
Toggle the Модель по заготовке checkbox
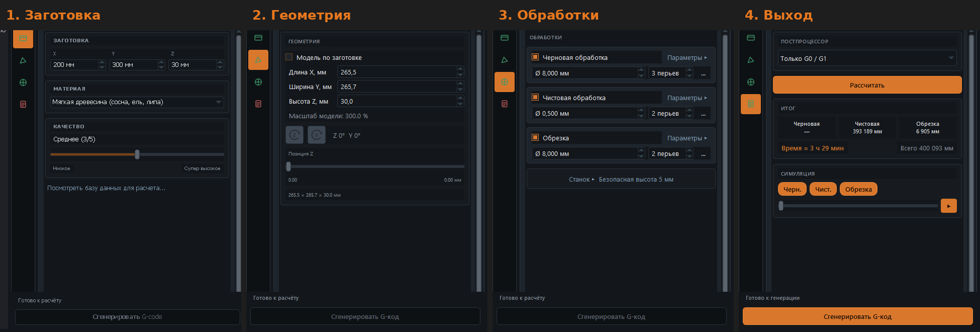[x=289, y=57]
